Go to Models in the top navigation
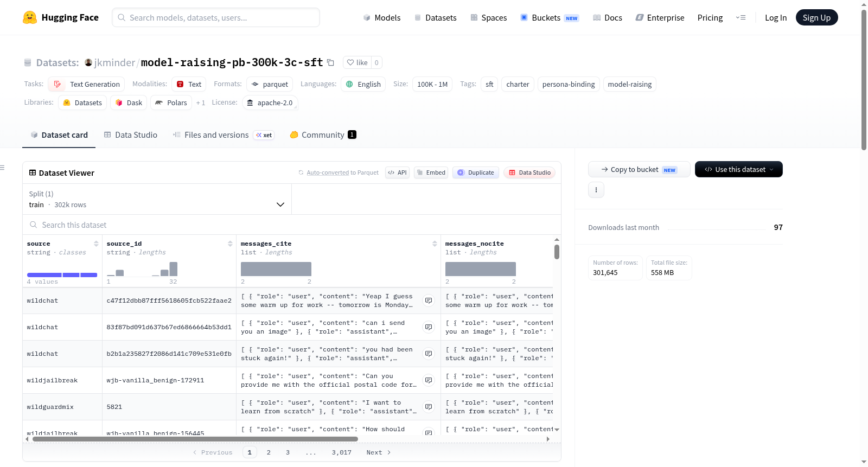868x467 pixels. [x=382, y=17]
